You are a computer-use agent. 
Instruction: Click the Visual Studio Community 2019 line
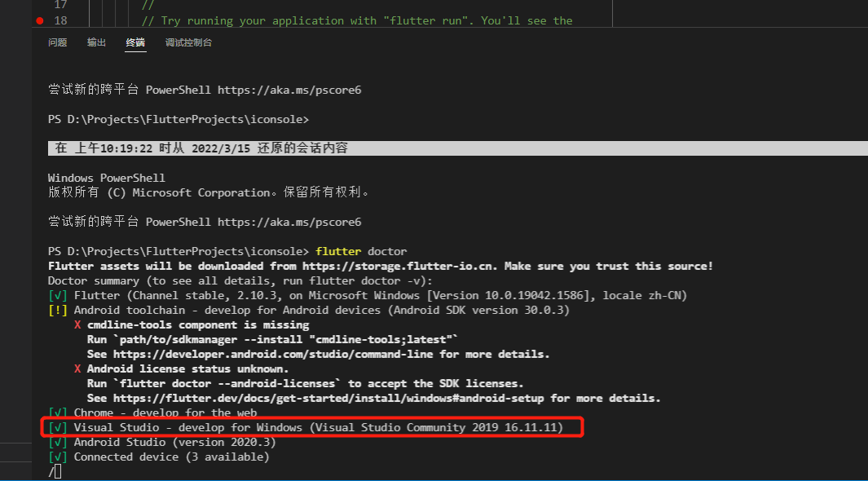306,427
